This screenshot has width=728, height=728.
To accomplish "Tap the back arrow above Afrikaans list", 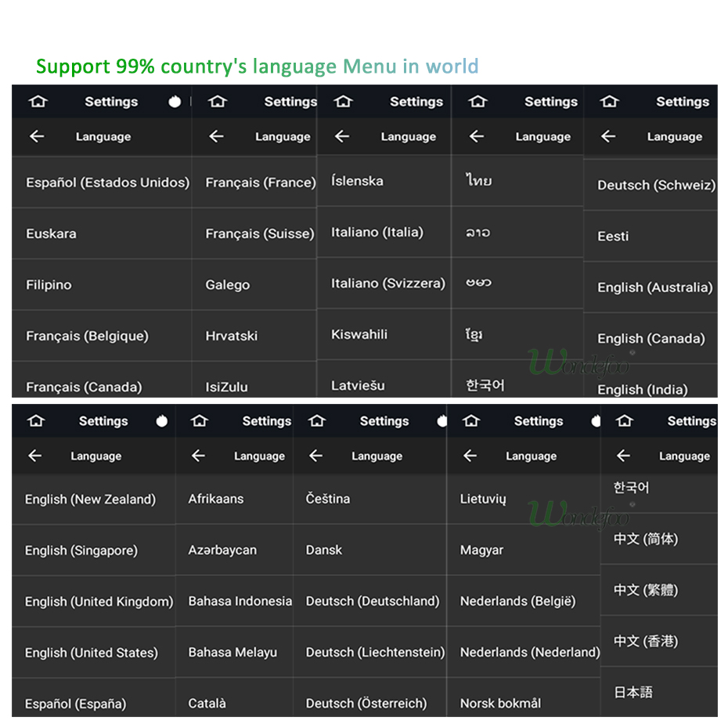I will coord(198,456).
